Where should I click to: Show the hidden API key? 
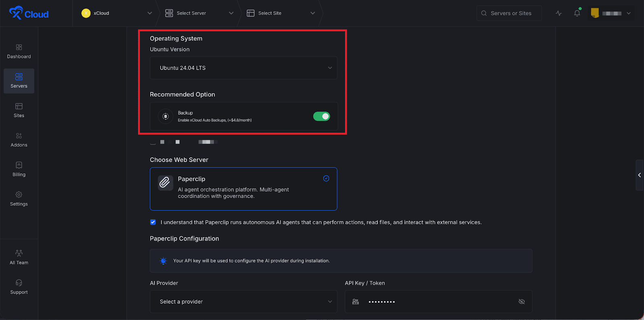[522, 301]
